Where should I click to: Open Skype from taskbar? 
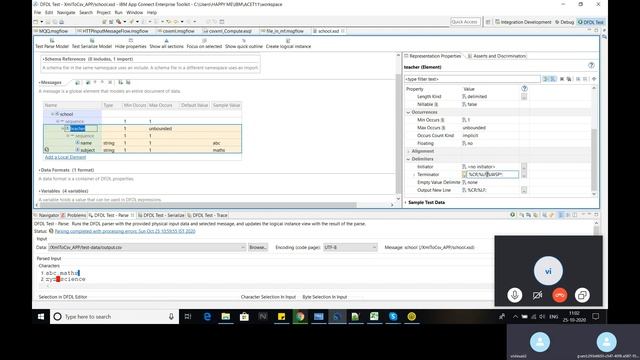(393, 316)
